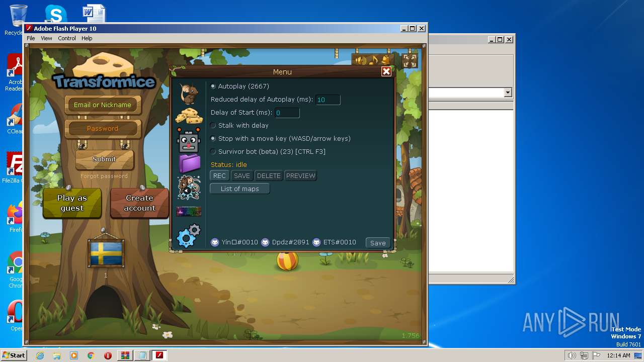Open the Start menu
Viewport: 644px width, 362px height.
[x=14, y=355]
